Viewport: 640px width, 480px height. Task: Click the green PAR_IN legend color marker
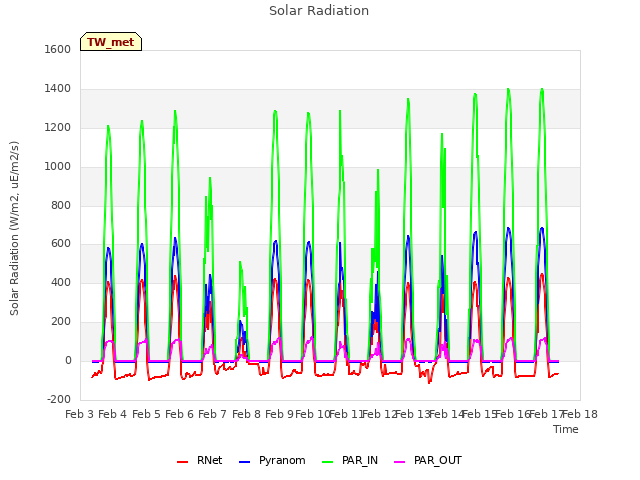(327, 462)
